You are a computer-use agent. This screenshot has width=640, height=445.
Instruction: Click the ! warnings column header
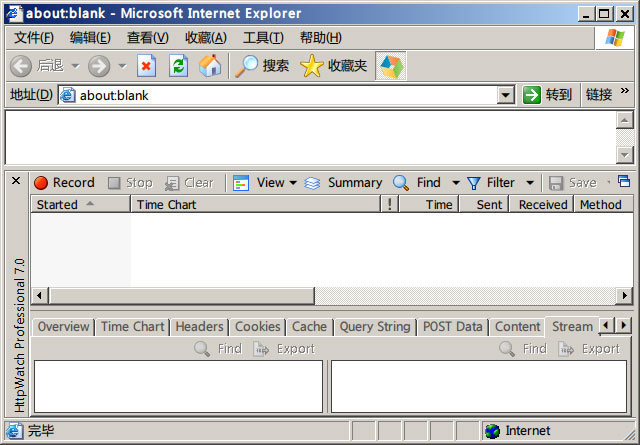coord(390,205)
